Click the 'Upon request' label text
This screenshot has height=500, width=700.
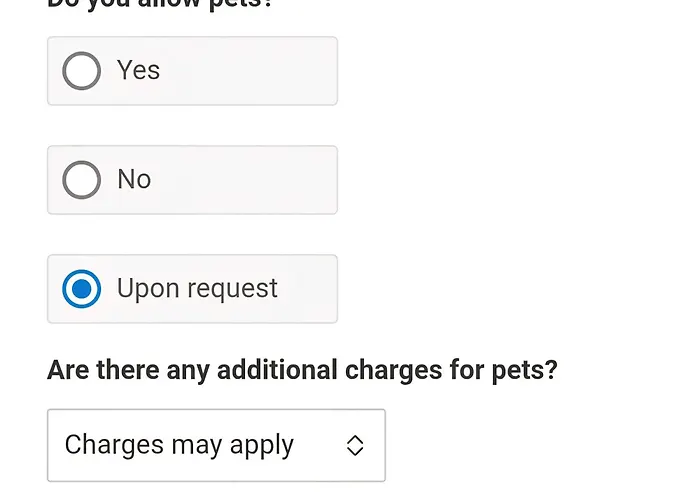(197, 289)
